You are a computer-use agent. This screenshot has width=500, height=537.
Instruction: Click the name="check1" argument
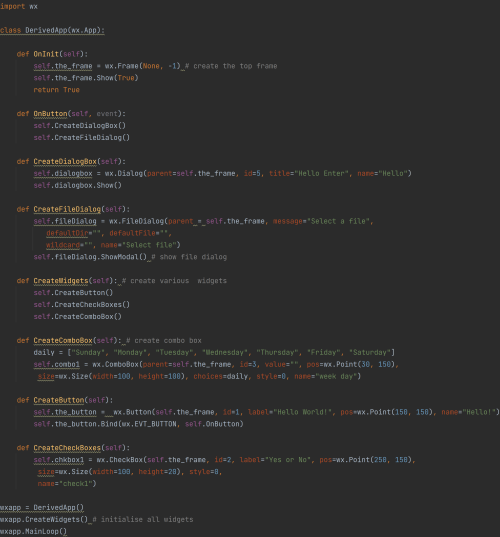65,484
